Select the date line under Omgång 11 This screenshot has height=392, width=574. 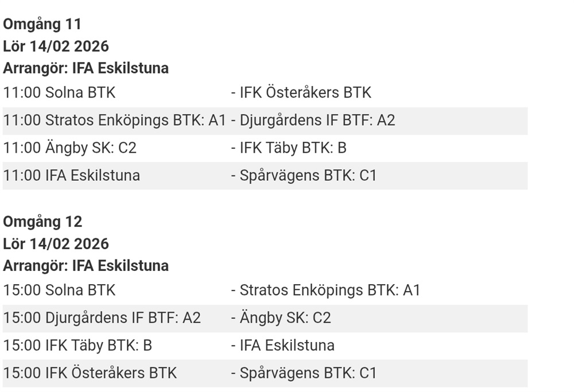pyautogui.click(x=56, y=46)
